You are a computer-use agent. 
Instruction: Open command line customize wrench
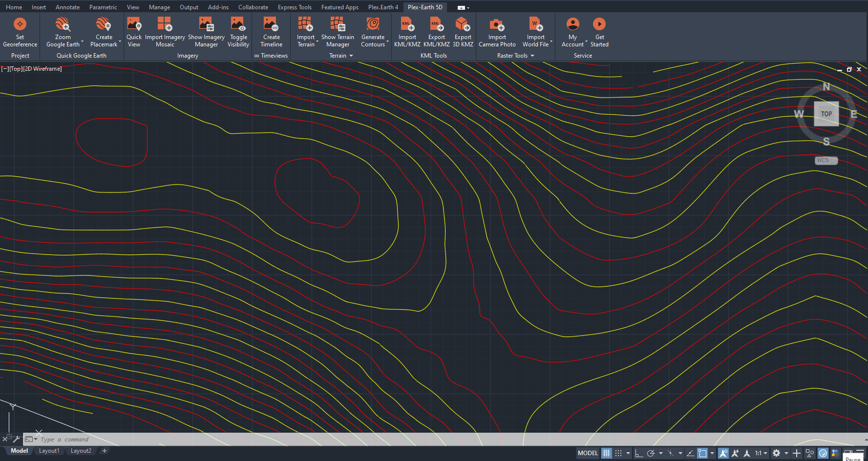[16, 439]
